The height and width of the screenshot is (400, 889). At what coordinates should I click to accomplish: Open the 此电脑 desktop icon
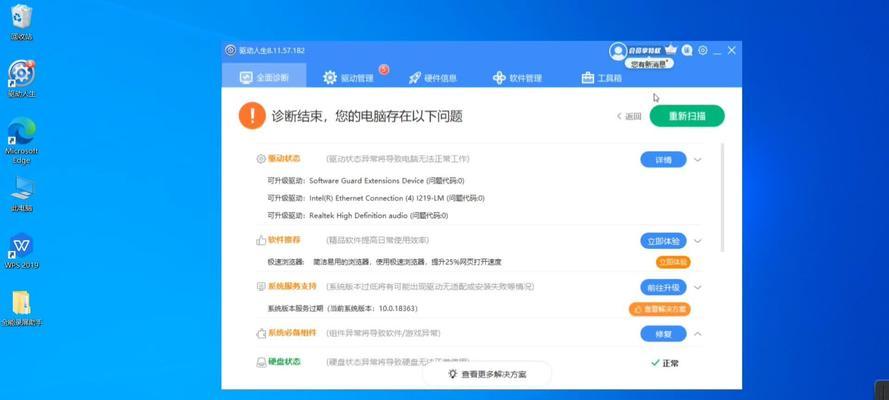coord(22,194)
